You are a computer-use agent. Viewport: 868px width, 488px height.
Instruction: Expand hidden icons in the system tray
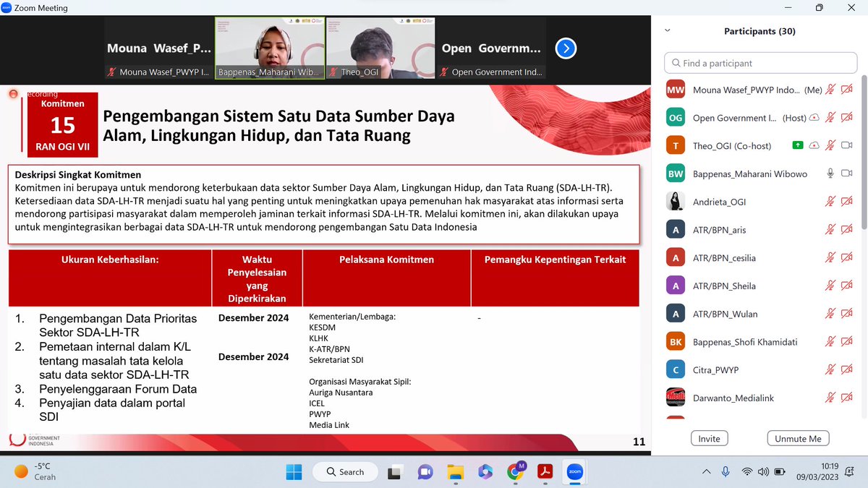[x=706, y=471]
